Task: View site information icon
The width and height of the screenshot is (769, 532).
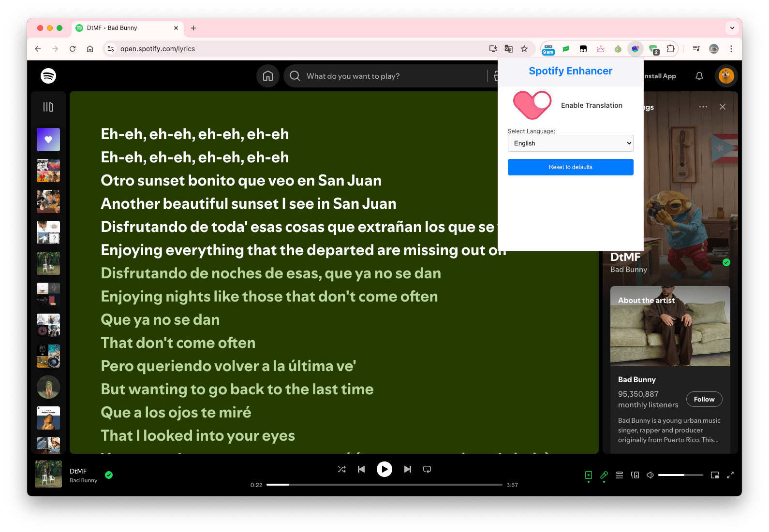Action: click(x=111, y=49)
